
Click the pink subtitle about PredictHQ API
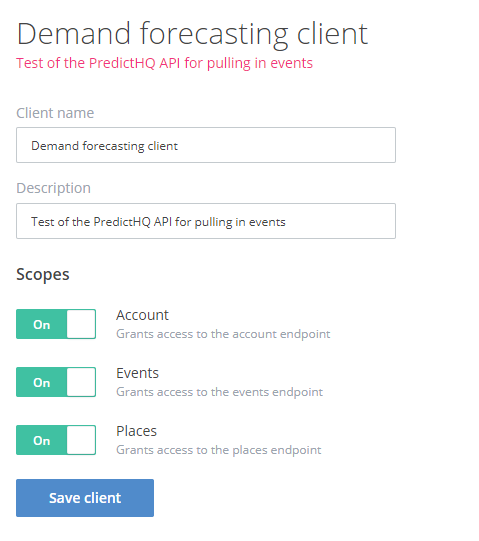coord(165,63)
